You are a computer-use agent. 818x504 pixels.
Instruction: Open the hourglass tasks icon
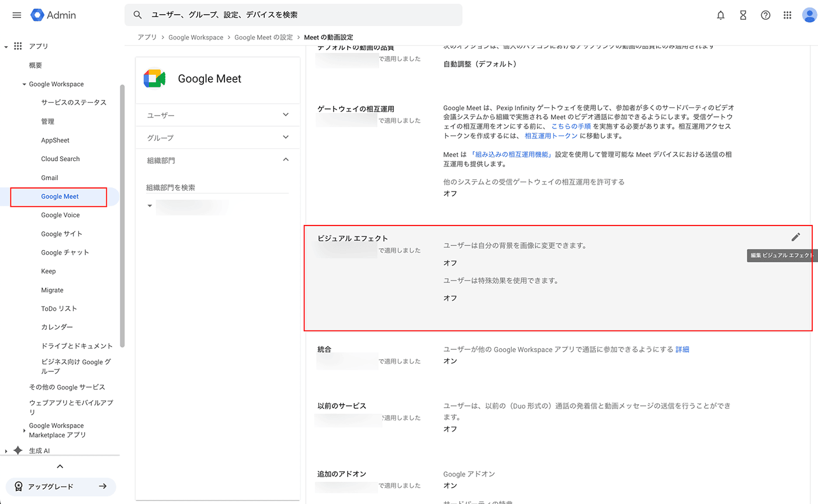click(743, 15)
